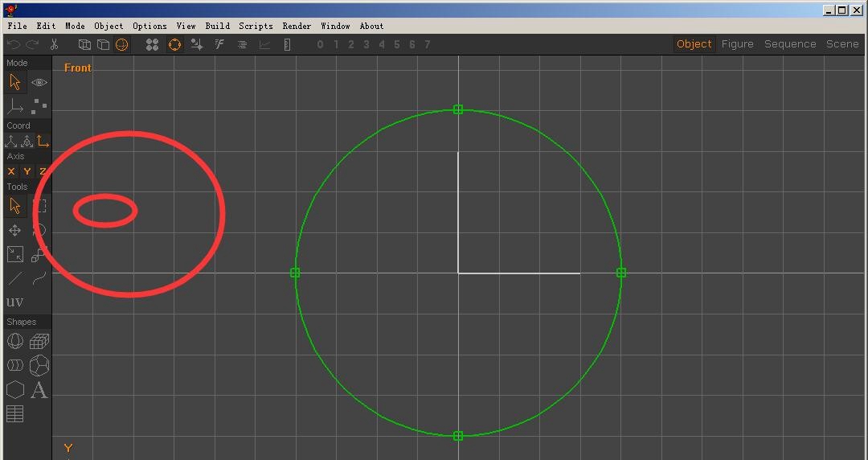The width and height of the screenshot is (868, 460).
Task: Add a cylinder shape
Action: point(15,364)
